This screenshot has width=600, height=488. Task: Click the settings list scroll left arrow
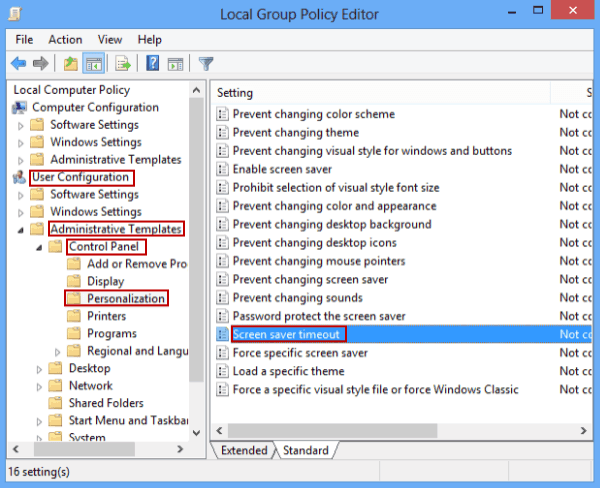[x=219, y=431]
